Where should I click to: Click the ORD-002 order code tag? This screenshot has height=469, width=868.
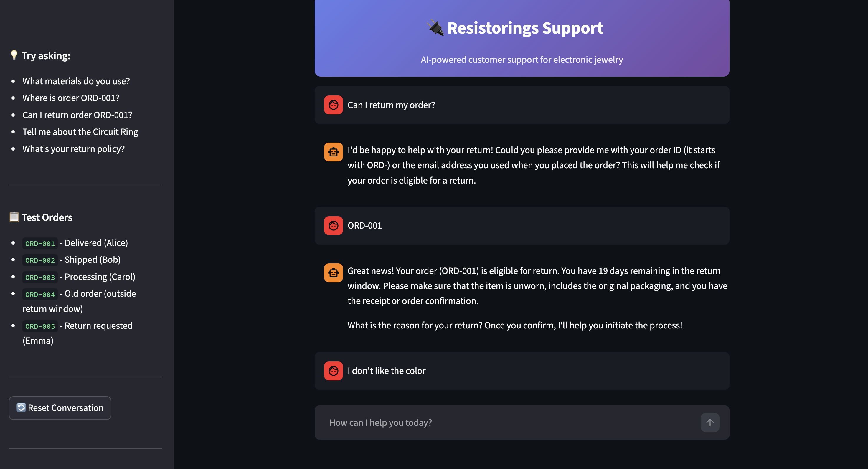(x=40, y=260)
